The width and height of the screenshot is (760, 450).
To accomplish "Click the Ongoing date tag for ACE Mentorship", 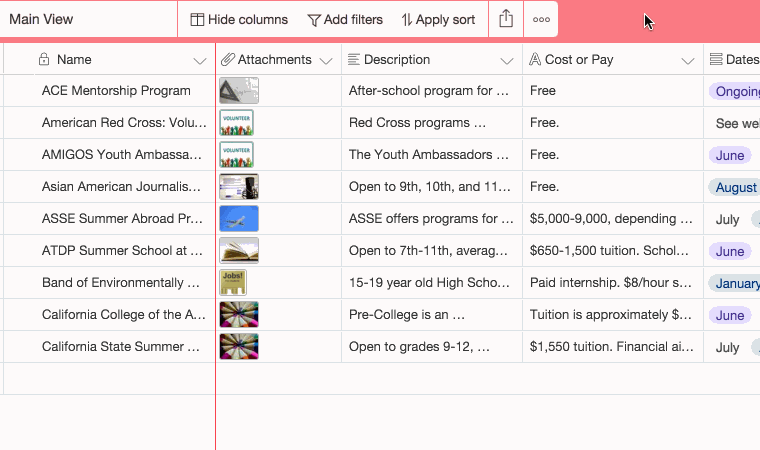I will pyautogui.click(x=735, y=91).
